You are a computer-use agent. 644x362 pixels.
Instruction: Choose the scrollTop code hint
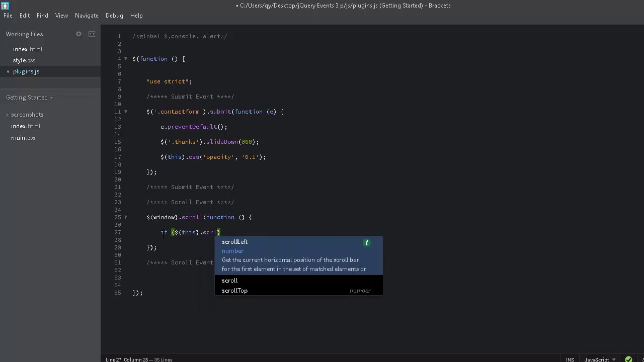298,291
